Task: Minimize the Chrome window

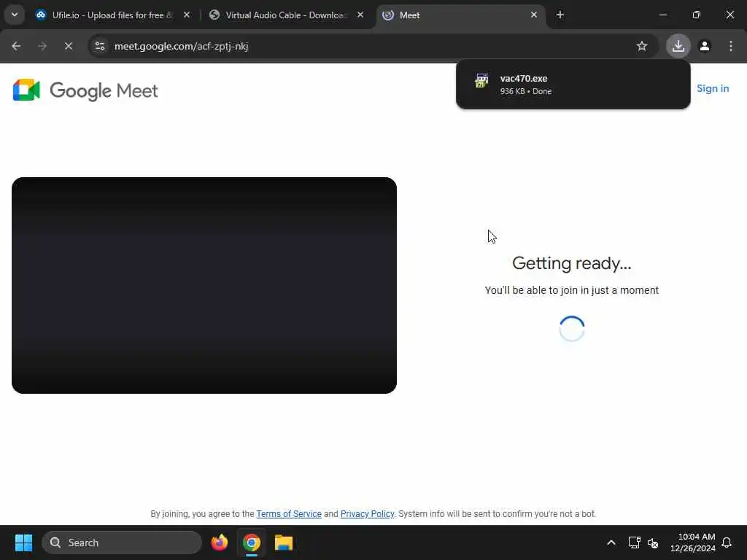Action: [x=662, y=15]
